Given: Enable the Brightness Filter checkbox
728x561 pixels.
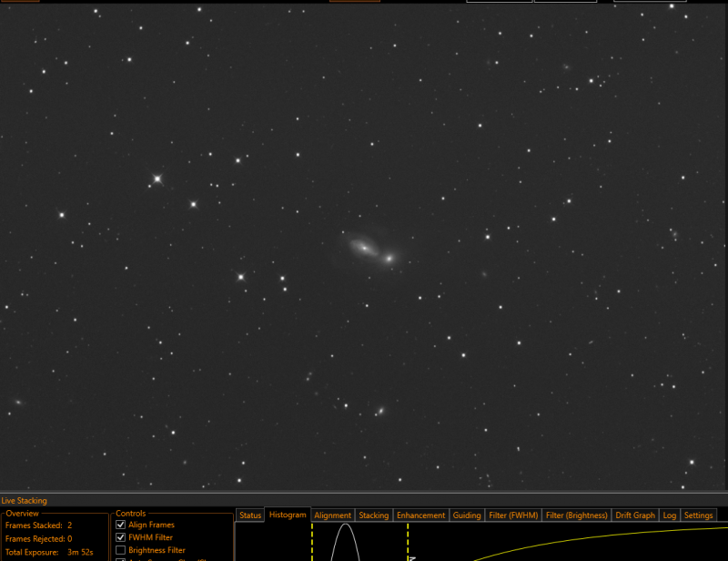Looking at the screenshot, I should point(121,550).
